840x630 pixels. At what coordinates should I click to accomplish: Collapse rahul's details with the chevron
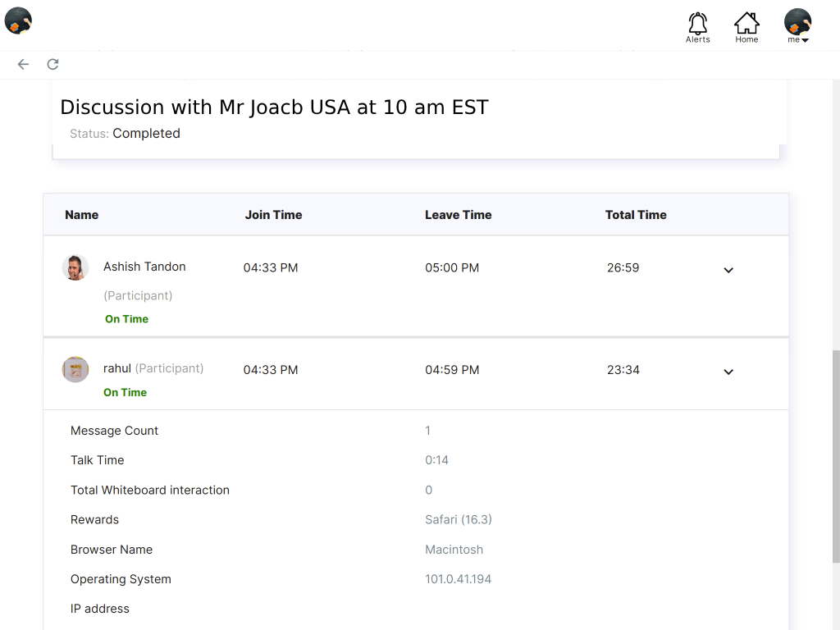728,372
